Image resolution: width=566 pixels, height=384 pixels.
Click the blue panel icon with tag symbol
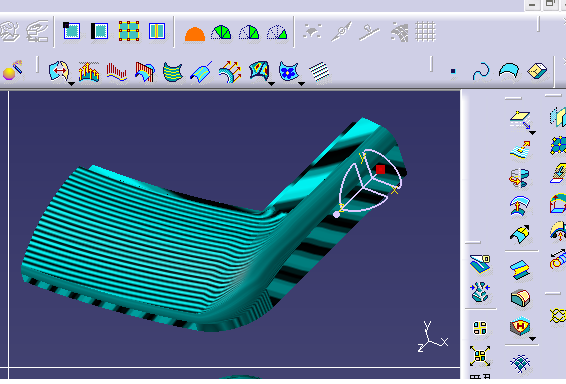[480, 263]
